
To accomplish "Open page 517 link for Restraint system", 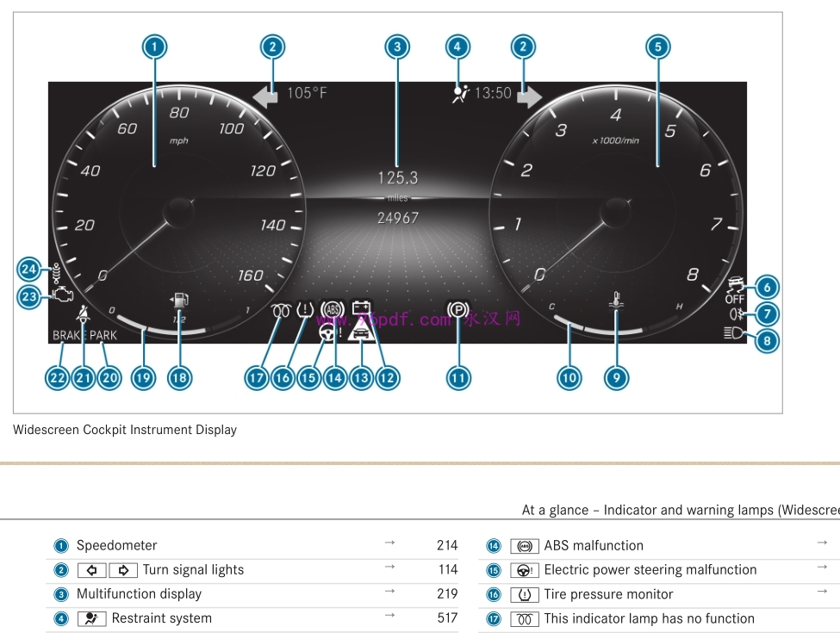I will tap(446, 618).
